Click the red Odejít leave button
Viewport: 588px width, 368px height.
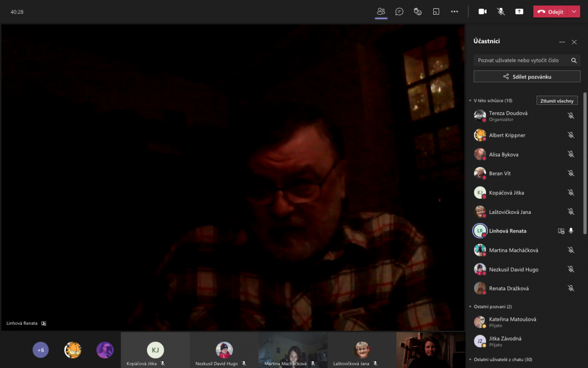[550, 12]
